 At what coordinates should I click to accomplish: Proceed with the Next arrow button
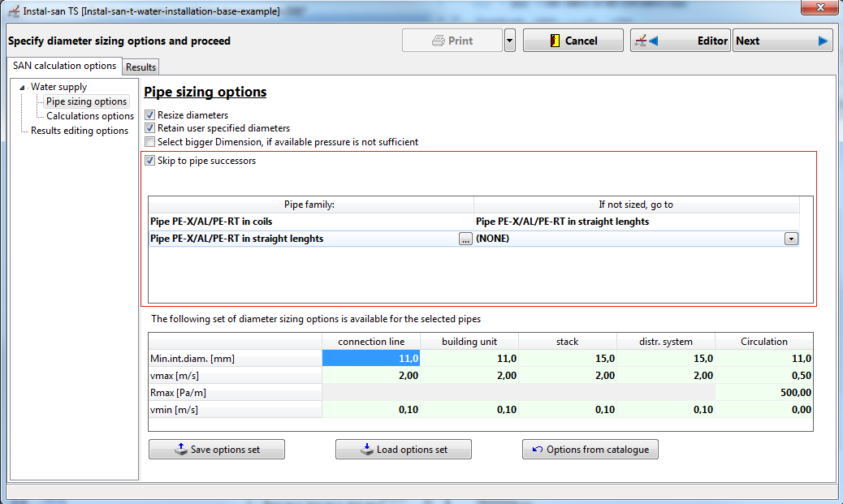(x=782, y=41)
